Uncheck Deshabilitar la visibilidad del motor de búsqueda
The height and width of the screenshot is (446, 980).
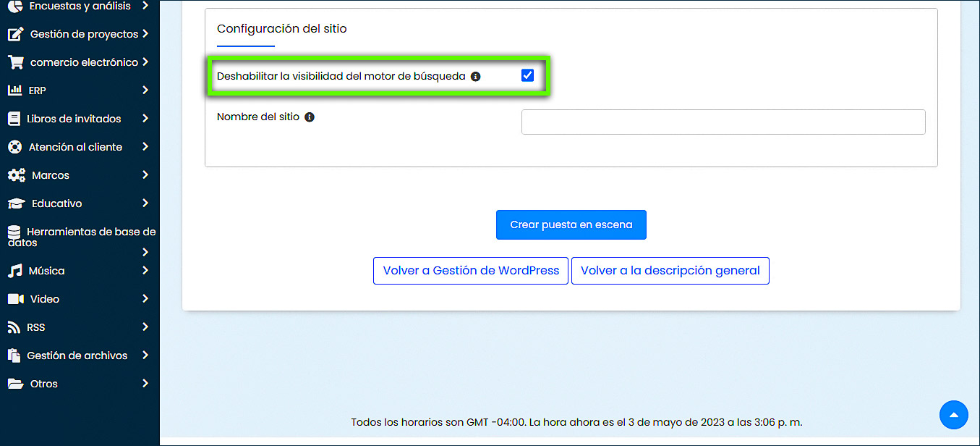pyautogui.click(x=527, y=75)
